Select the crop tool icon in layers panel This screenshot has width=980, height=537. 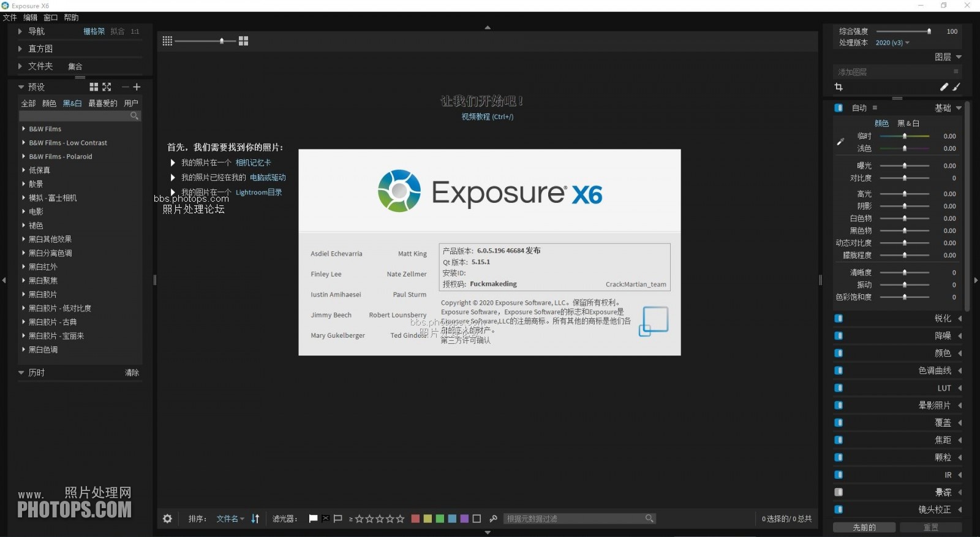pos(839,87)
